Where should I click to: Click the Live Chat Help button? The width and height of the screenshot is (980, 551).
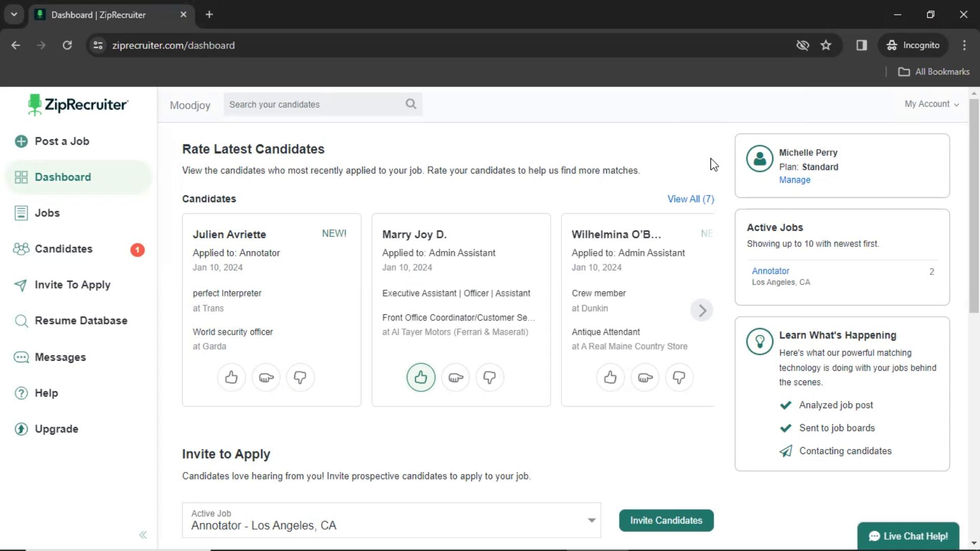click(x=908, y=536)
